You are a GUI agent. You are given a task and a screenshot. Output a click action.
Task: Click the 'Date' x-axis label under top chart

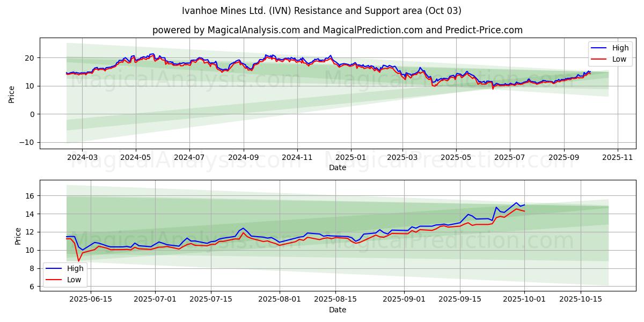tap(337, 167)
